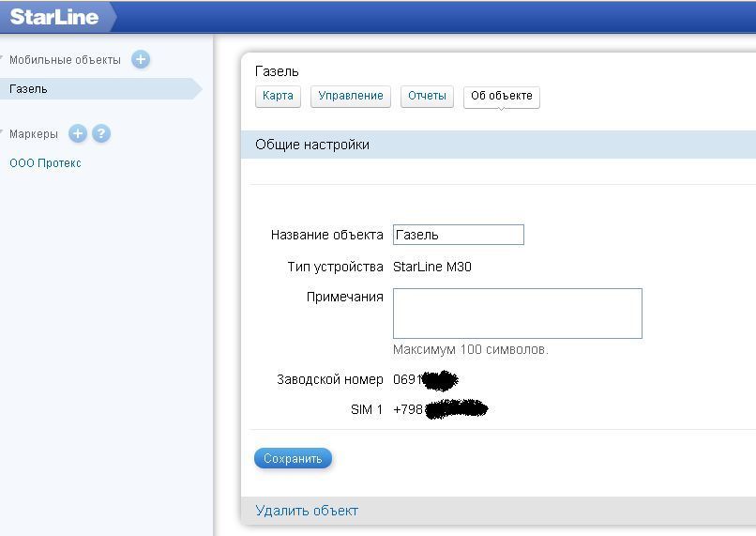Toggle the Общие настройки section header

(312, 145)
